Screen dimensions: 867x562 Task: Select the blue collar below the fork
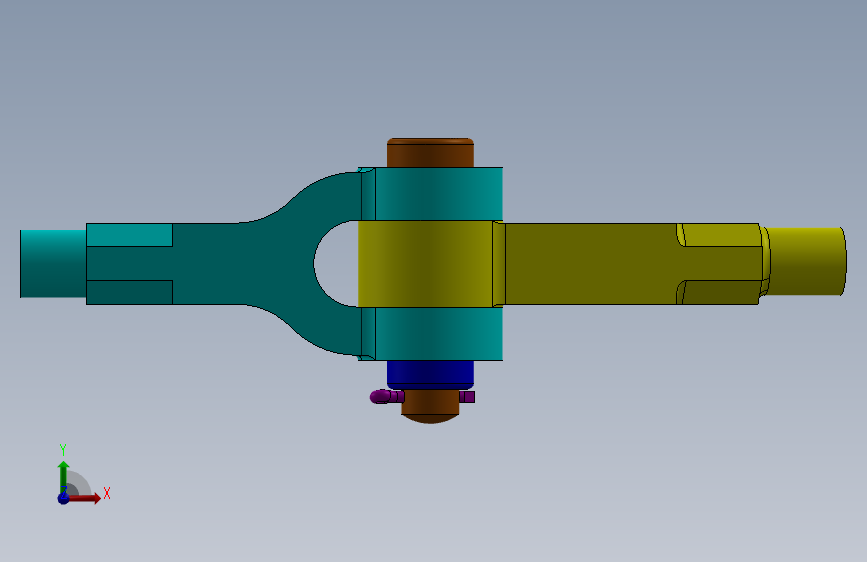pos(430,374)
